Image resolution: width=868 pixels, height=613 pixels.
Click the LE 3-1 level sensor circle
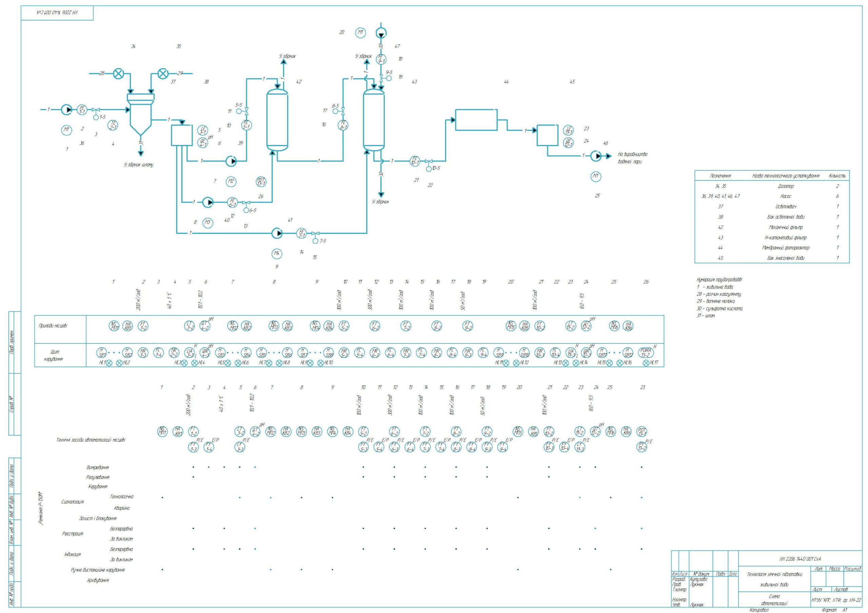tap(203, 130)
